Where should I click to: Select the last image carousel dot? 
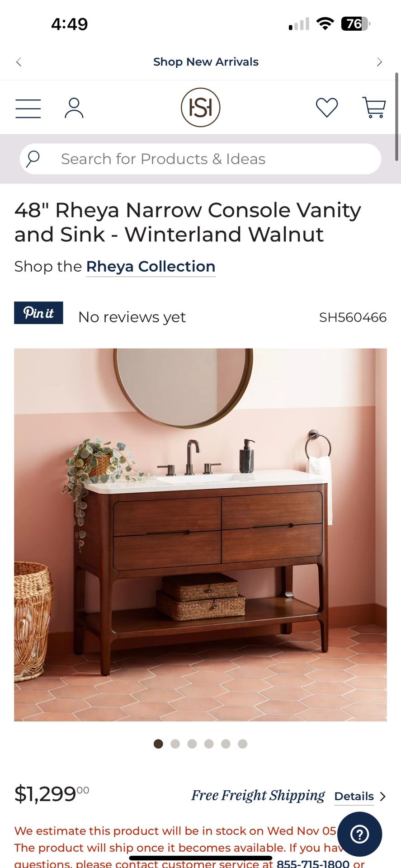[243, 744]
